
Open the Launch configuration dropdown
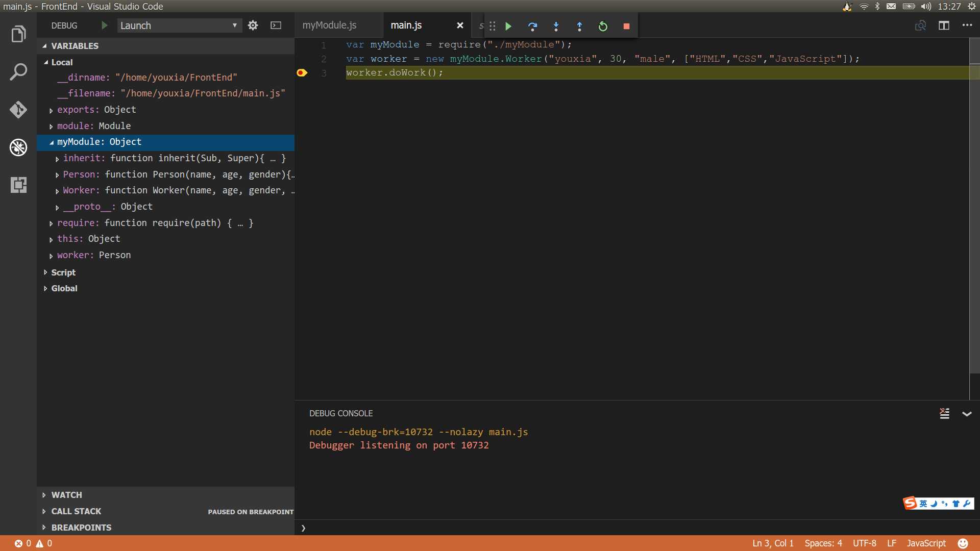179,26
